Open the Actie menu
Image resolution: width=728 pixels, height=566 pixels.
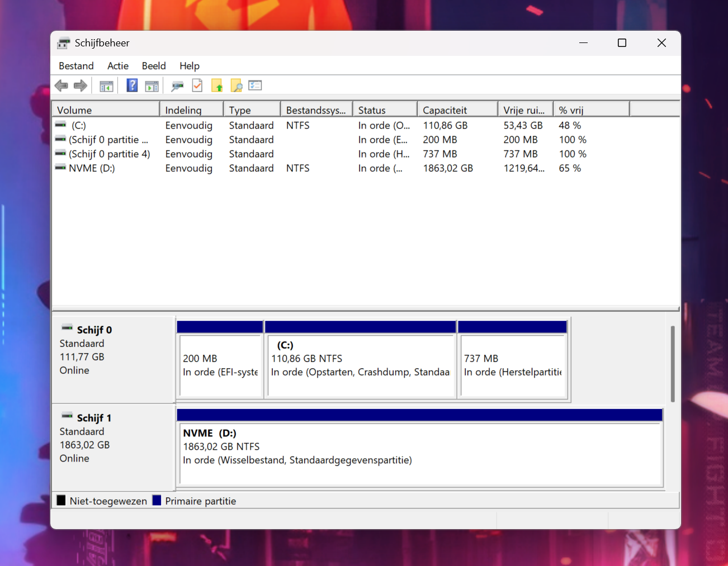(118, 66)
